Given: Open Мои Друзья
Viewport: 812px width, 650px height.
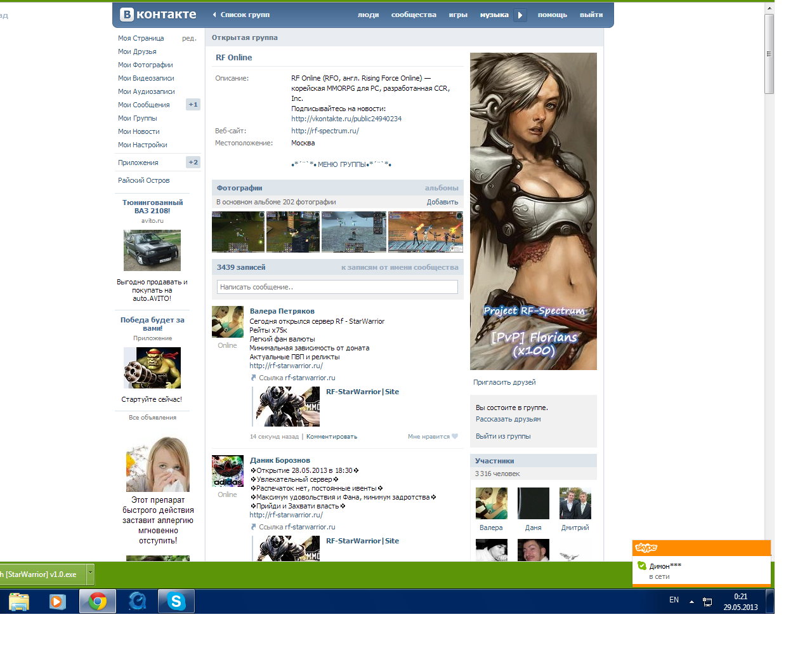Looking at the screenshot, I should click(x=137, y=51).
